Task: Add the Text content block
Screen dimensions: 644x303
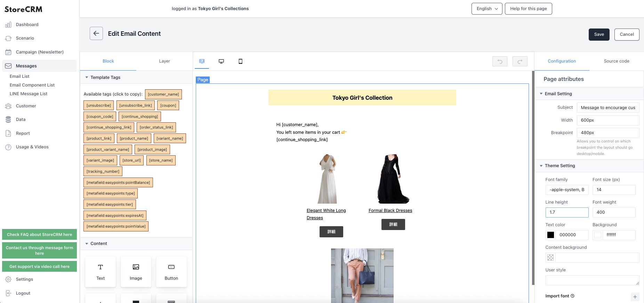Action: click(x=100, y=272)
